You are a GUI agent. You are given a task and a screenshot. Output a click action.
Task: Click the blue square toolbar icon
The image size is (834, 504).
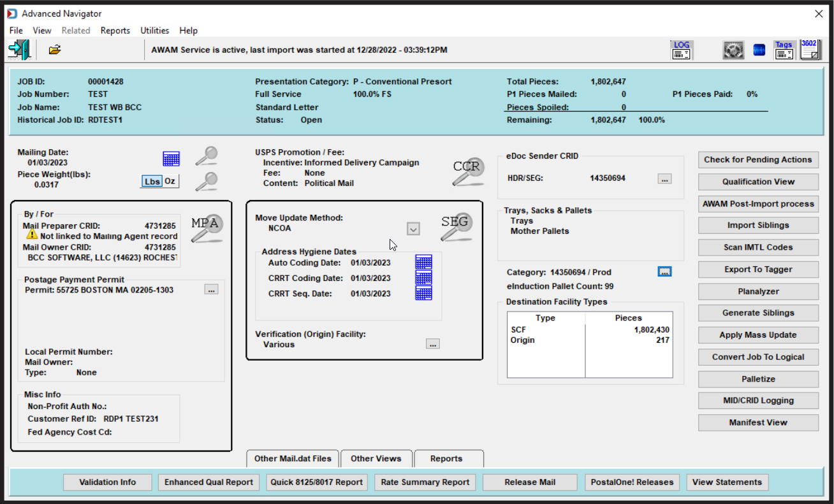(759, 50)
